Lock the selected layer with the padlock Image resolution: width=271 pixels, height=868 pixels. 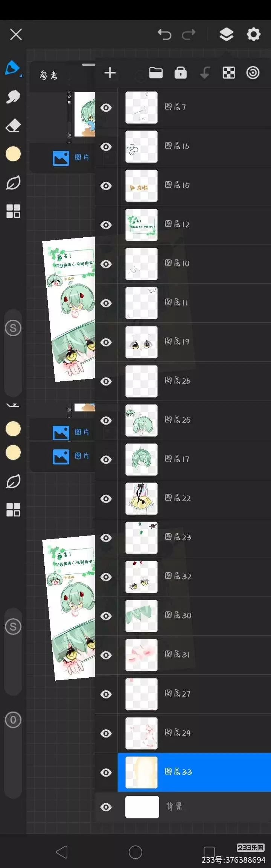coord(181,73)
